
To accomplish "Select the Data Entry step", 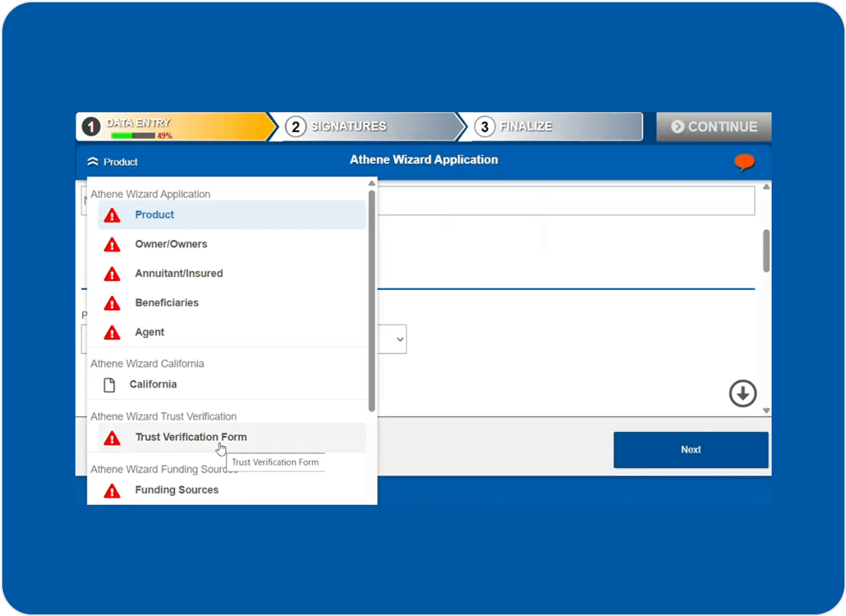I will pyautogui.click(x=176, y=127).
